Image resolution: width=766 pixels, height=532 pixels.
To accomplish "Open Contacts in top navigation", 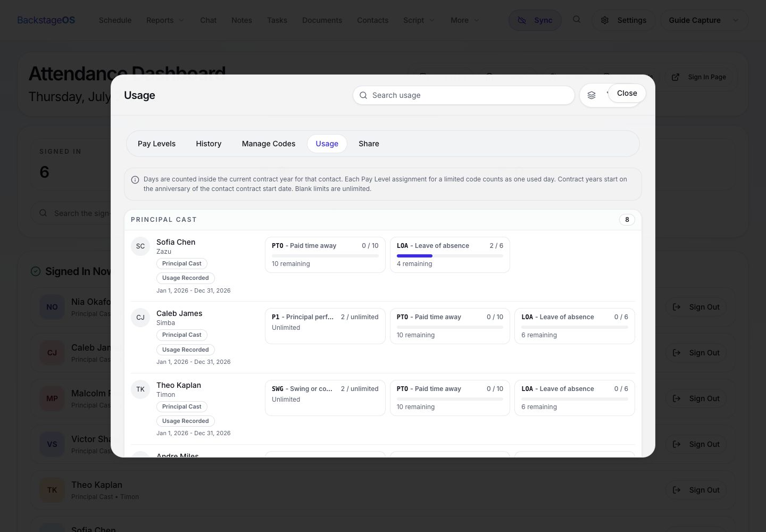I will 372,20.
